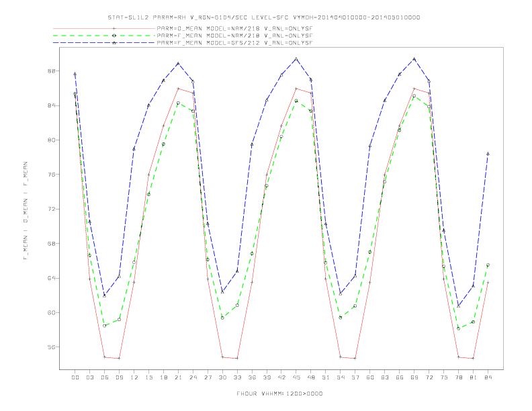The width and height of the screenshot is (532, 411).
Task: Click the x-axis tick label 60
Action: (x=370, y=377)
